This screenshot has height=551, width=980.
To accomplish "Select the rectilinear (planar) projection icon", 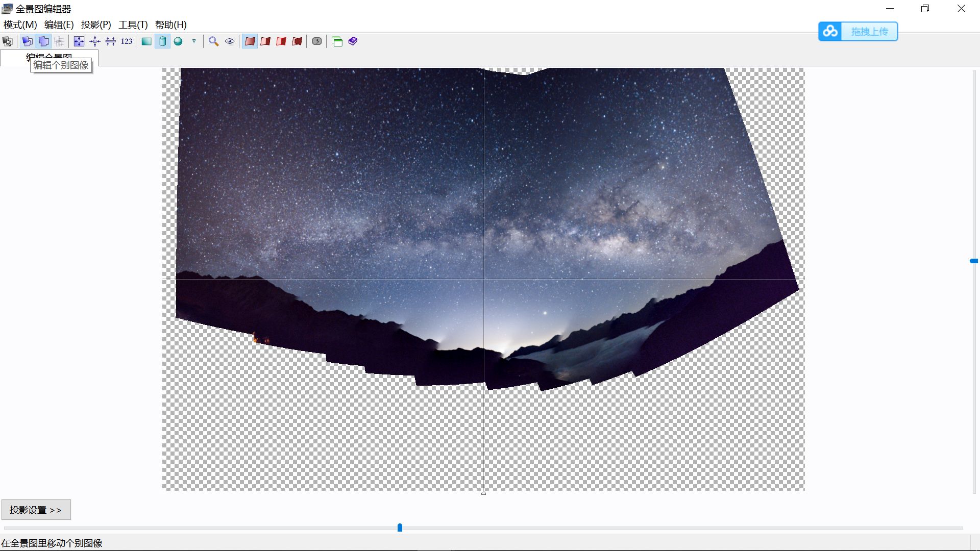I will tap(146, 41).
